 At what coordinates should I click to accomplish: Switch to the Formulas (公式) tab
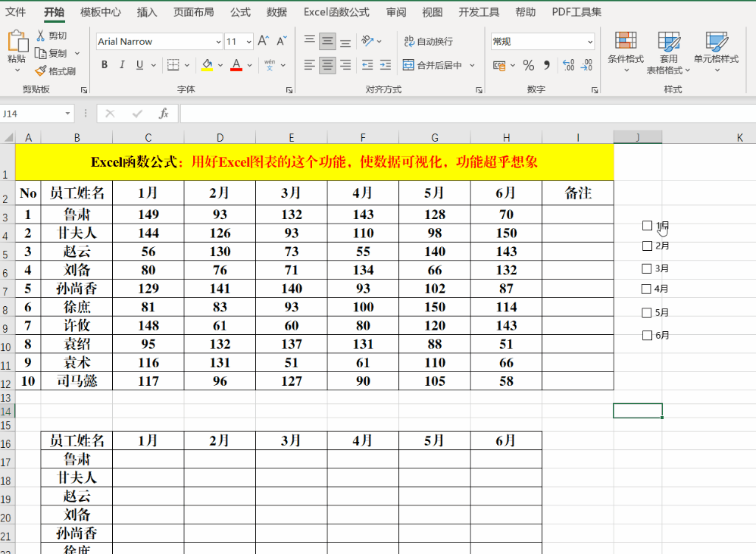coord(240,12)
